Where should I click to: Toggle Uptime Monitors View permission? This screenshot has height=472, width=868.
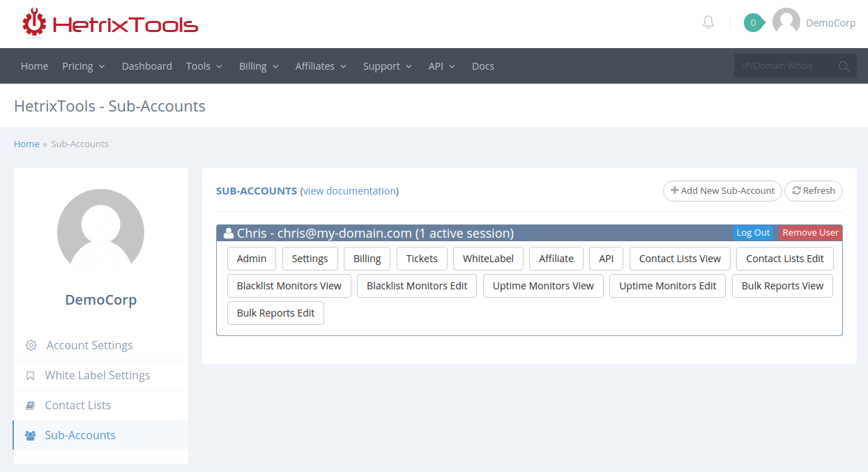[543, 285]
